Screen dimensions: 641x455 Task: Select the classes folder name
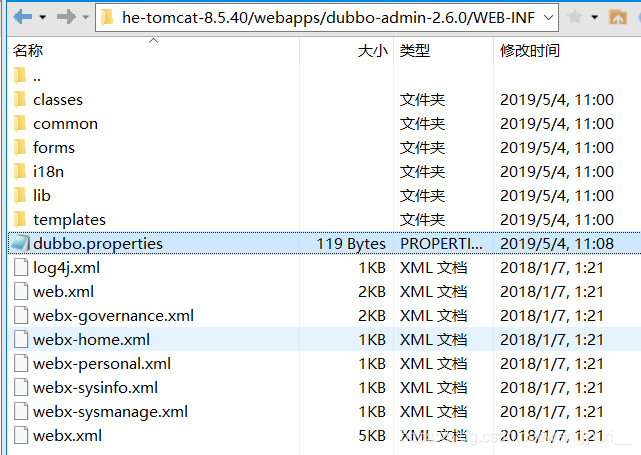click(x=58, y=100)
